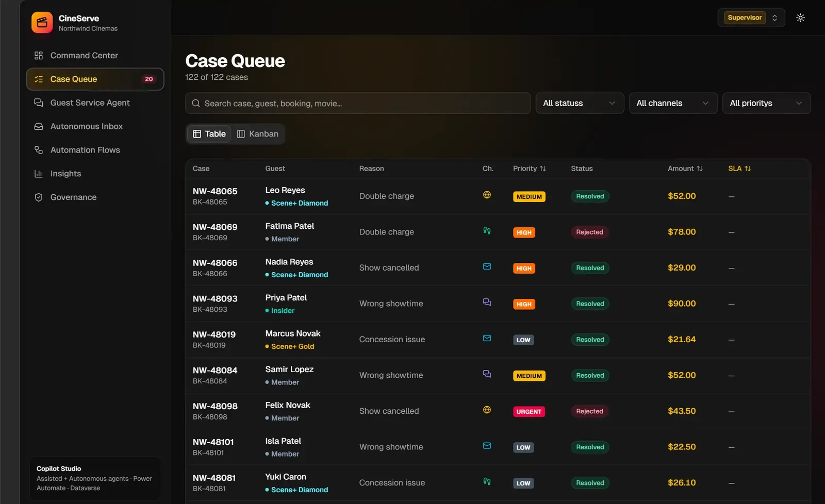Click the Status column header
The height and width of the screenshot is (504, 825).
pyautogui.click(x=582, y=169)
